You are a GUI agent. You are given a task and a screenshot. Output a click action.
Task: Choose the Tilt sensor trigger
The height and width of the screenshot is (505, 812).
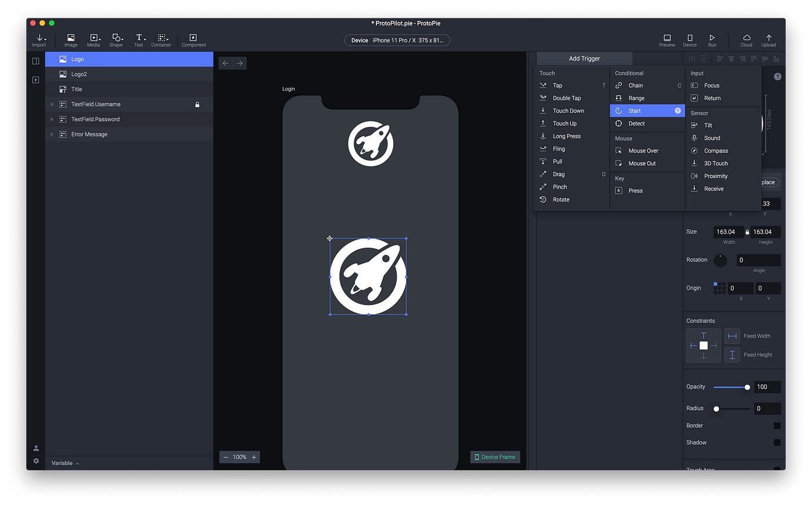pyautogui.click(x=723, y=125)
